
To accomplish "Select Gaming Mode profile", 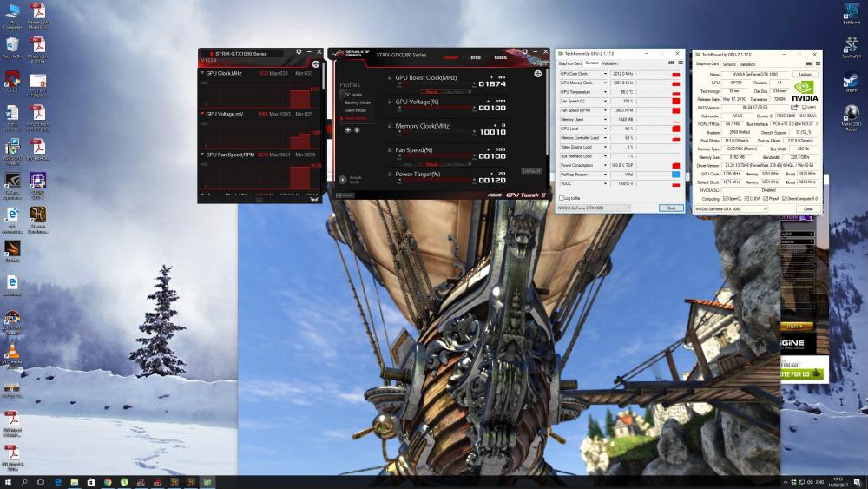I will [x=358, y=102].
